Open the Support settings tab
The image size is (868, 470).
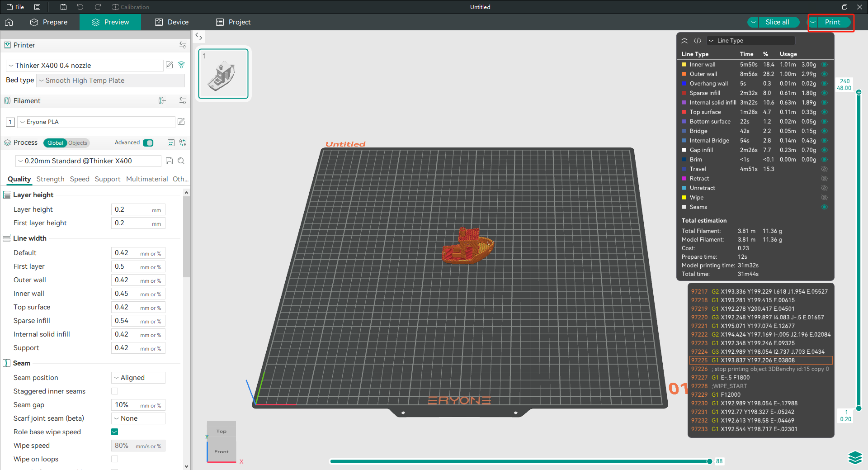point(108,179)
